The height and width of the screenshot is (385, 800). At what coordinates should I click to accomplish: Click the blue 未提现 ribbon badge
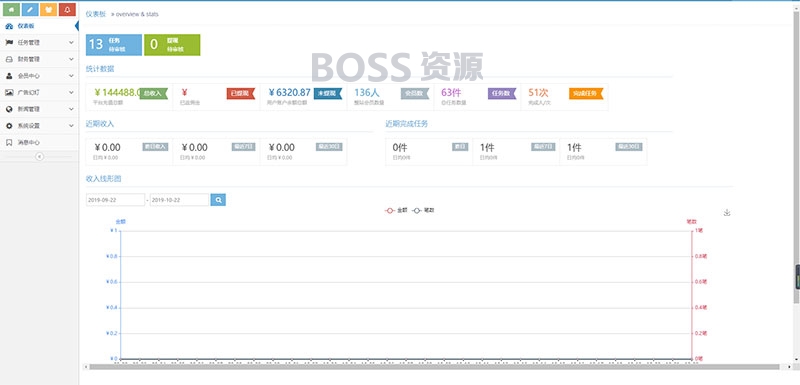coord(328,93)
